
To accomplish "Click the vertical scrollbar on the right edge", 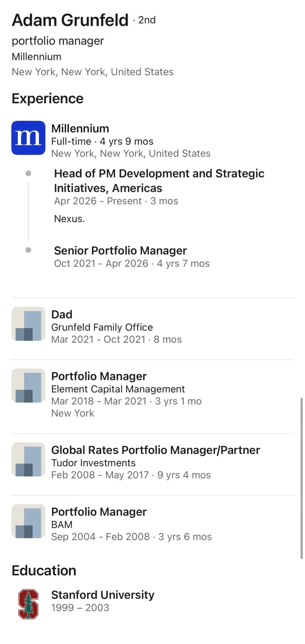I will pos(301,478).
